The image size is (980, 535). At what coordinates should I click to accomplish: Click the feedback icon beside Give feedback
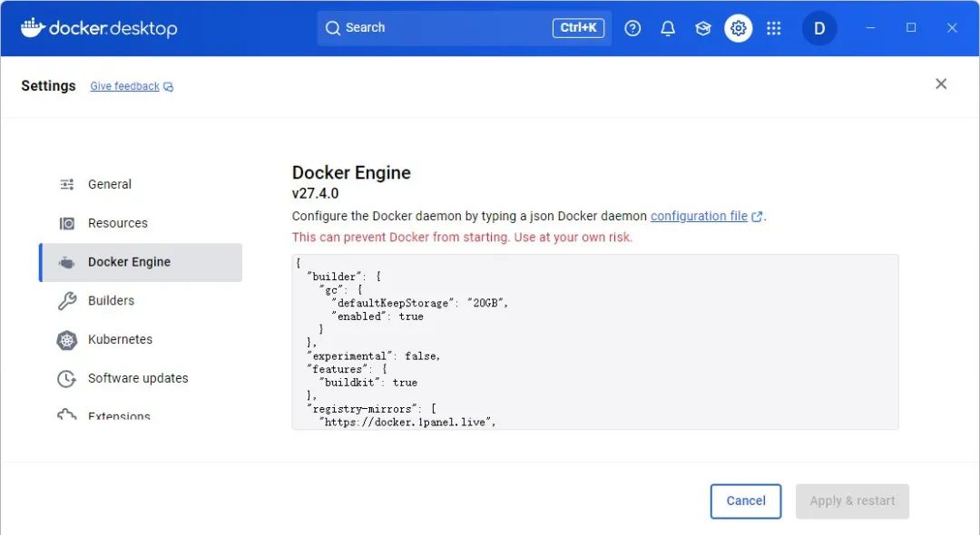coord(168,87)
